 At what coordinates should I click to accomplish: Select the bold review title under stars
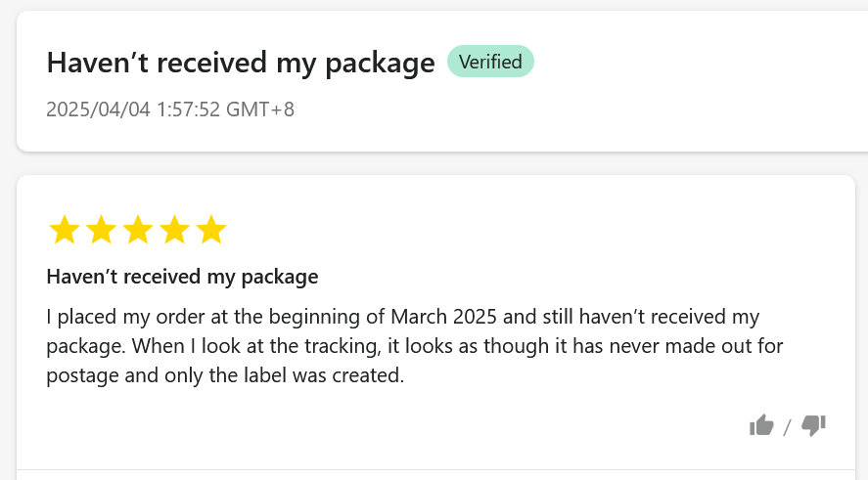tap(182, 277)
